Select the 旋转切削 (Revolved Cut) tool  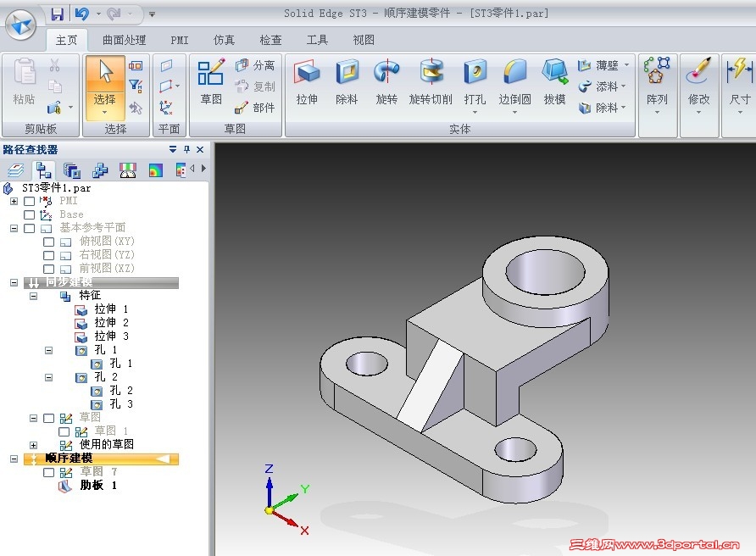431,82
